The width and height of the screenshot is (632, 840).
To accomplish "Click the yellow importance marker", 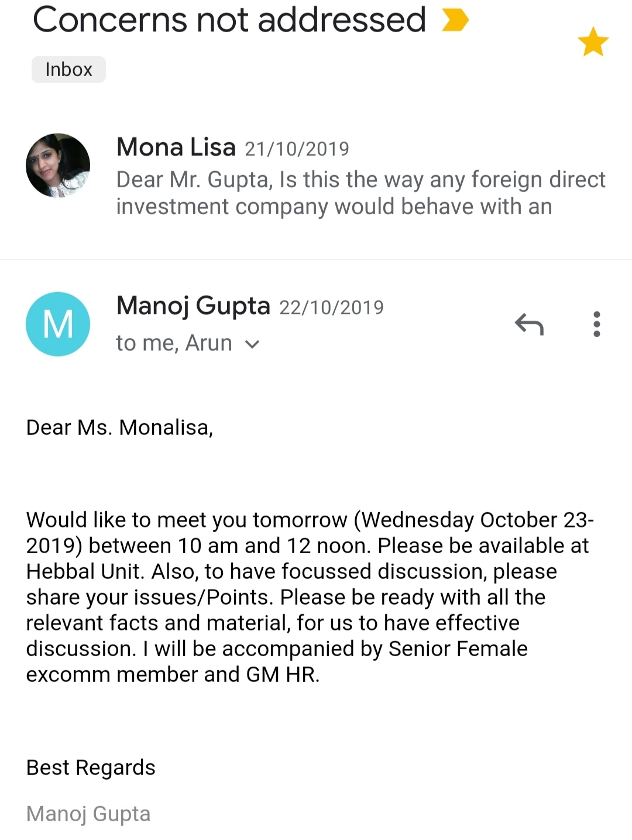I will 455,20.
